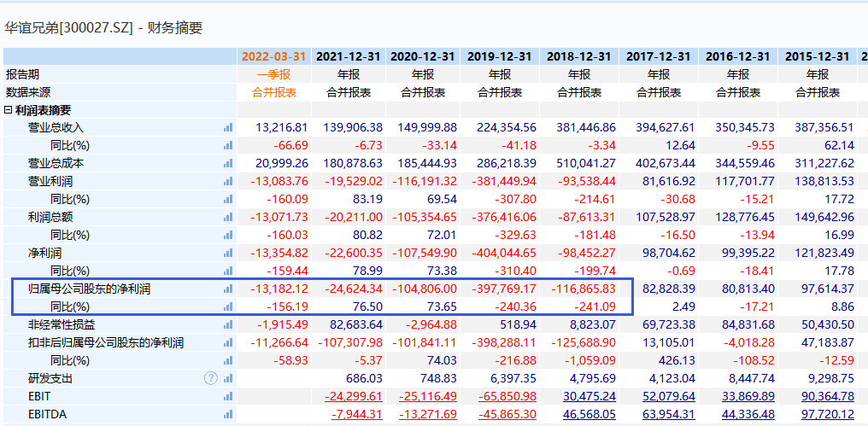Open chart icon for 营业总收入 row

coord(227,128)
